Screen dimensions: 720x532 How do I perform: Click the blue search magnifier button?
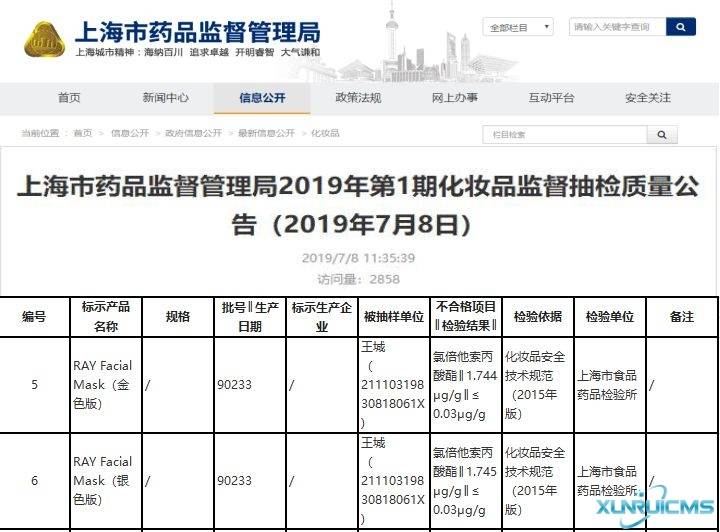(x=681, y=27)
